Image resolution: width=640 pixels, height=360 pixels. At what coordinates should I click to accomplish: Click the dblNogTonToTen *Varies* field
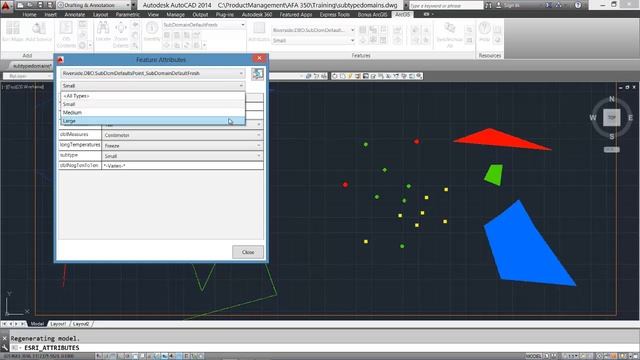[x=182, y=166]
